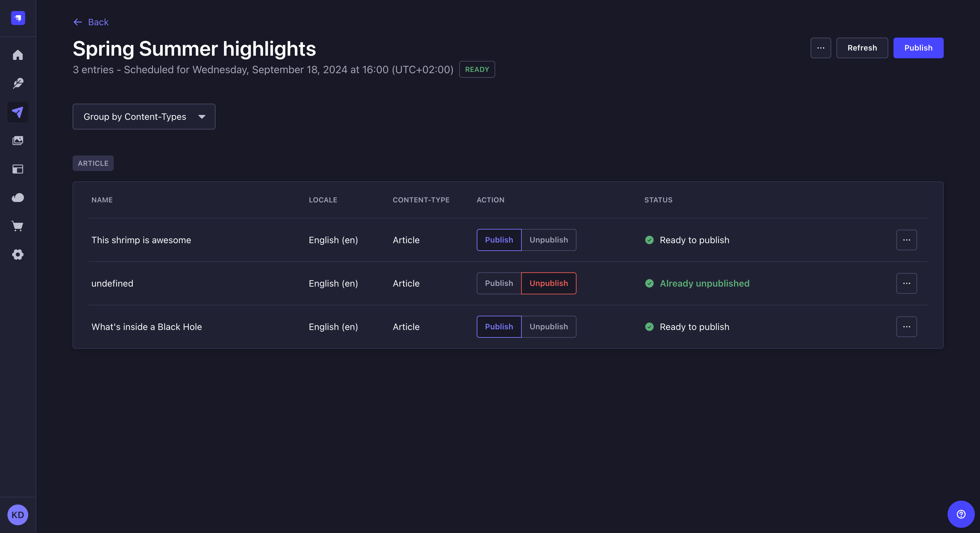Open the Home icon in sidebar

[18, 55]
